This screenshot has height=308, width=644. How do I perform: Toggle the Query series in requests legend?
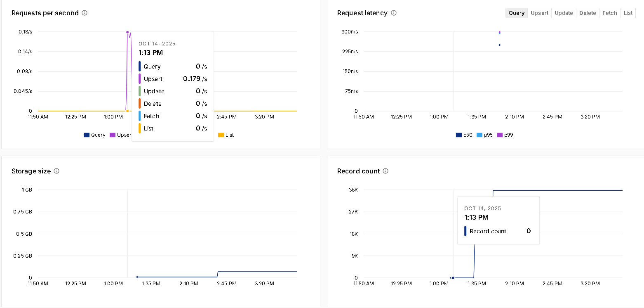[x=94, y=135]
